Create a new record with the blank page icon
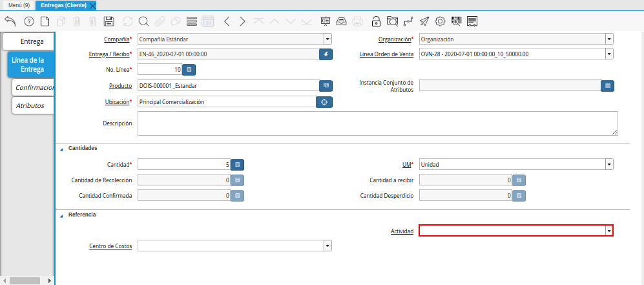 [44, 21]
